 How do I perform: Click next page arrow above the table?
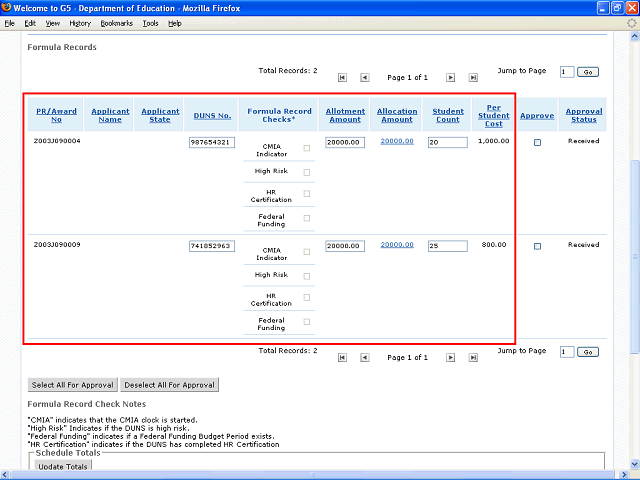(x=450, y=77)
